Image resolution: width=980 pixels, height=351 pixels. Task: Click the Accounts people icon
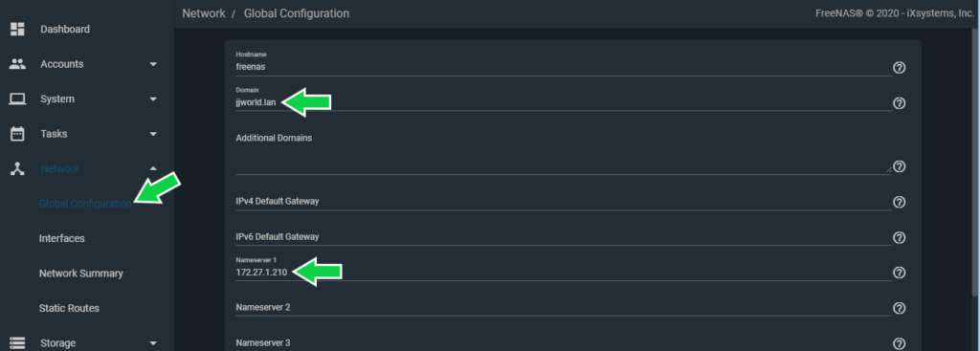[17, 64]
